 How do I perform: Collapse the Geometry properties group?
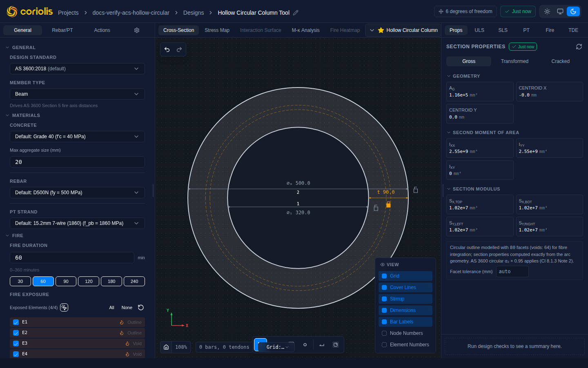(463, 76)
